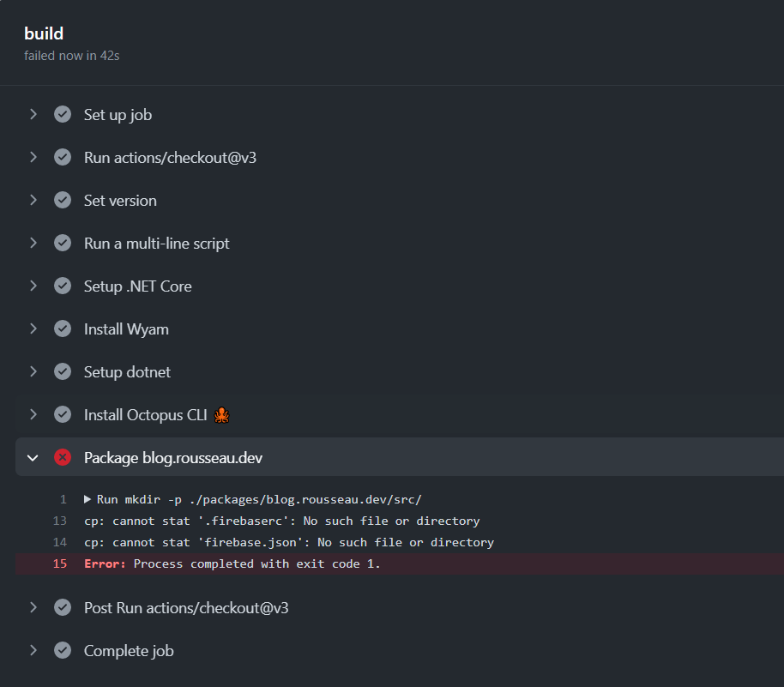Click the 'failed now in 42s' status text

(71, 56)
